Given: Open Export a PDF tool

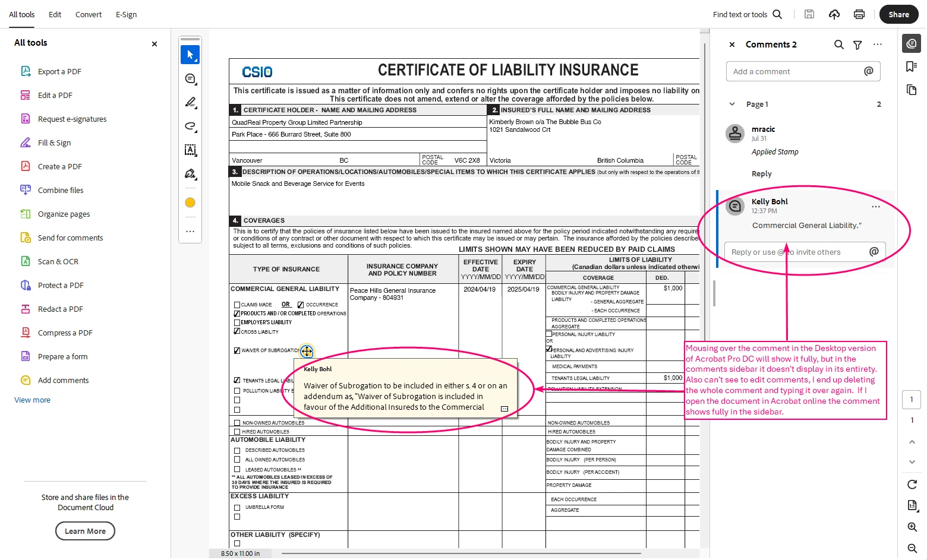Looking at the screenshot, I should [x=59, y=71].
